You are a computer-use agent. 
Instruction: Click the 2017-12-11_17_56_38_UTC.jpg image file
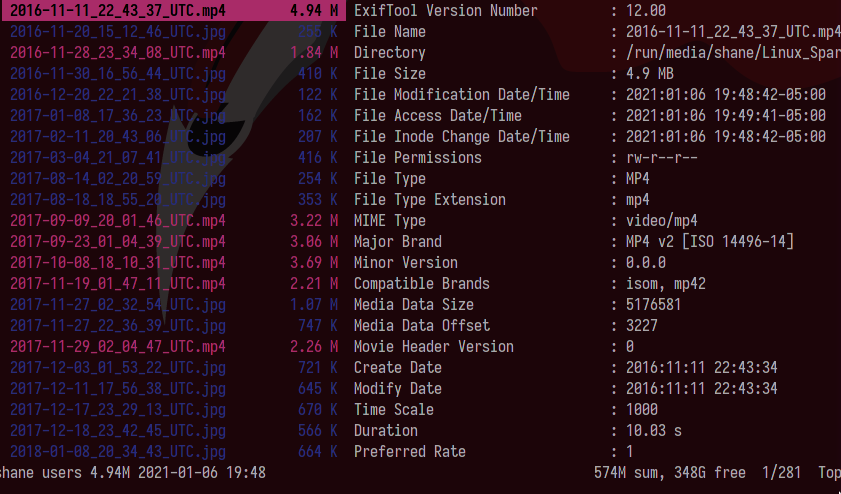[x=118, y=389]
